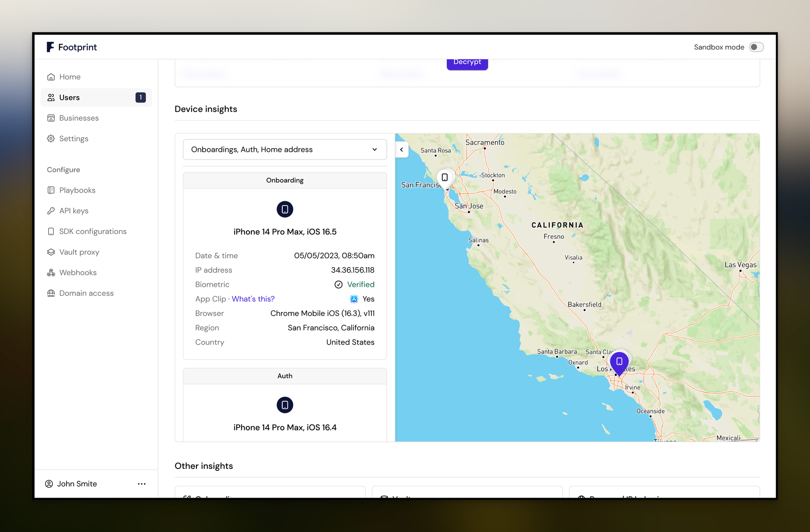Click the API keys key icon
The width and height of the screenshot is (810, 532).
pyautogui.click(x=51, y=211)
